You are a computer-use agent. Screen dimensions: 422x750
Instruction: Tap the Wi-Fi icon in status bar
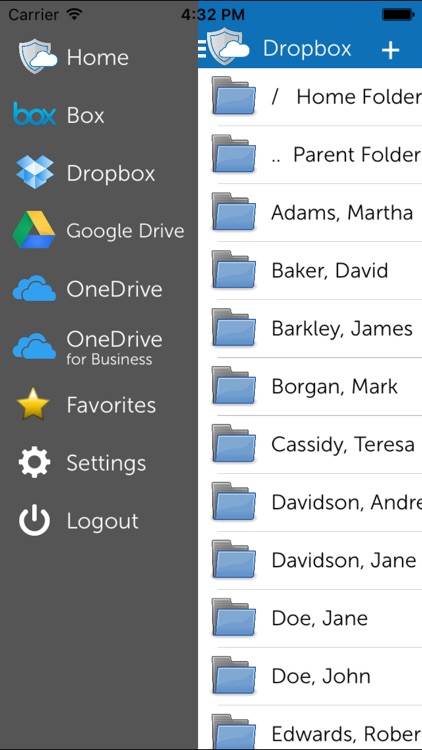74,14
